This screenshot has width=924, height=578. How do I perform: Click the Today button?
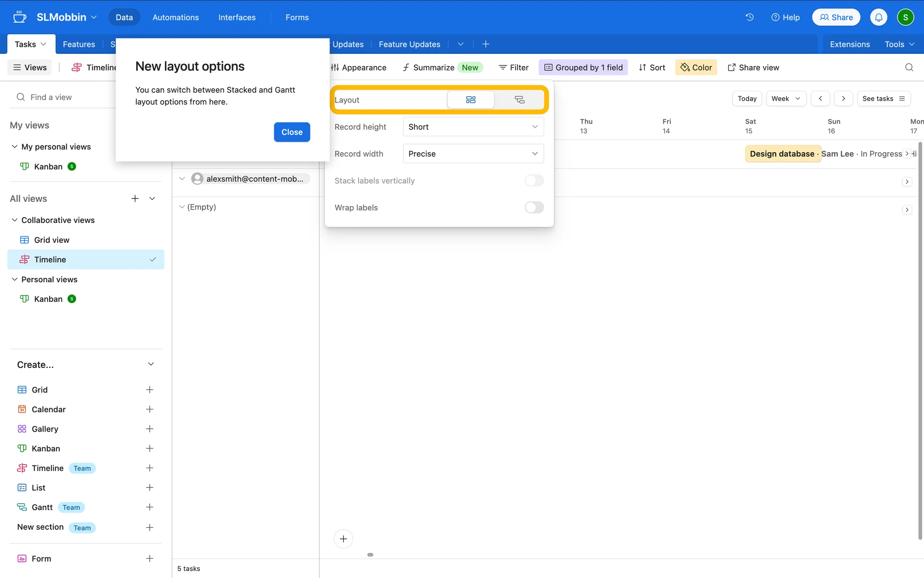point(746,99)
